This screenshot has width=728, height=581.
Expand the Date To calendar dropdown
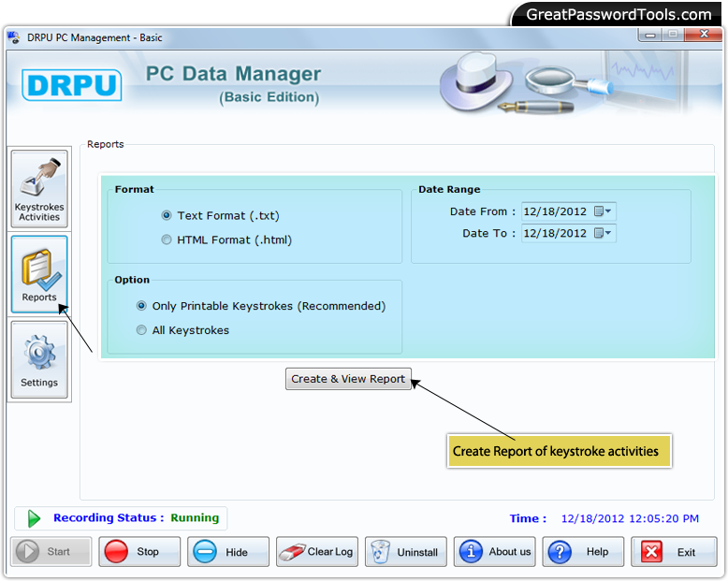click(x=604, y=233)
